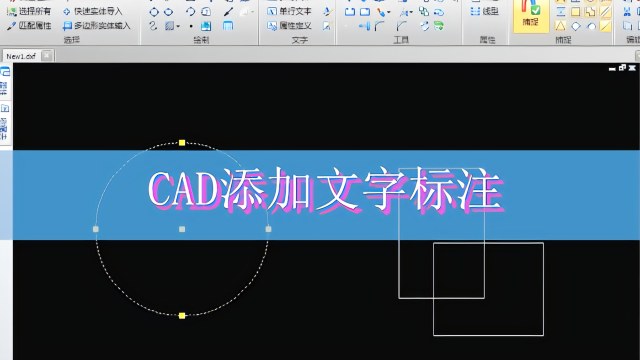Choose the hatch fill tool
This screenshot has height=360, width=640.
click(169, 26)
